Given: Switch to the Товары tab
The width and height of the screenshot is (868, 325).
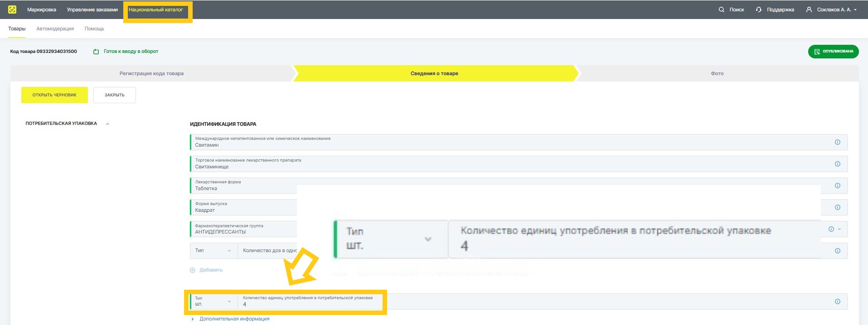Looking at the screenshot, I should tap(17, 29).
